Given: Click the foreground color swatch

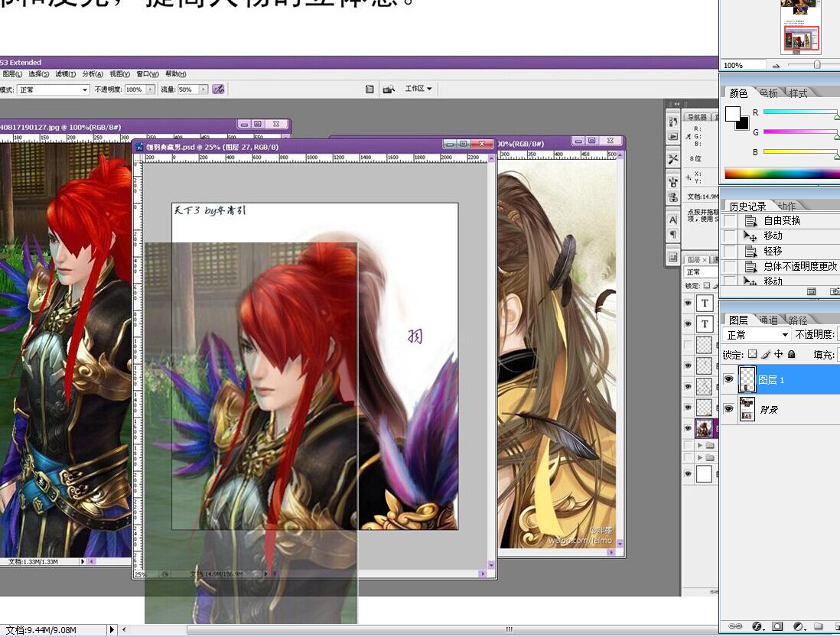Looking at the screenshot, I should point(732,113).
